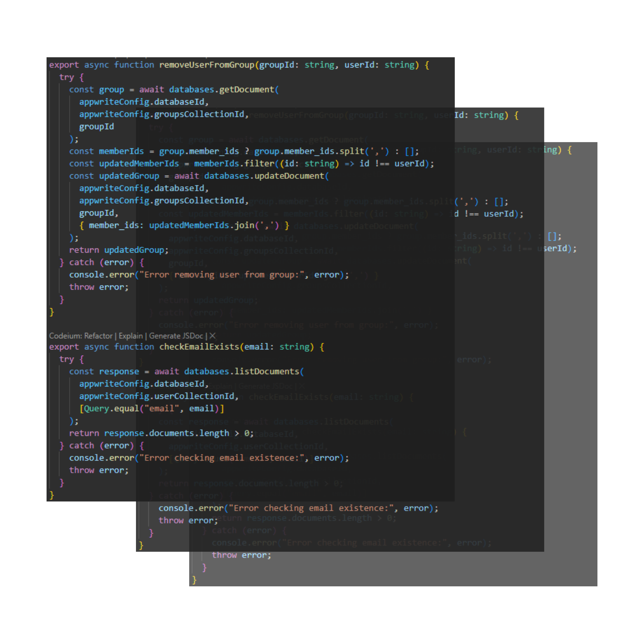Click the Generate JSDoc code lens
The image size is (644, 644).
[x=176, y=336]
